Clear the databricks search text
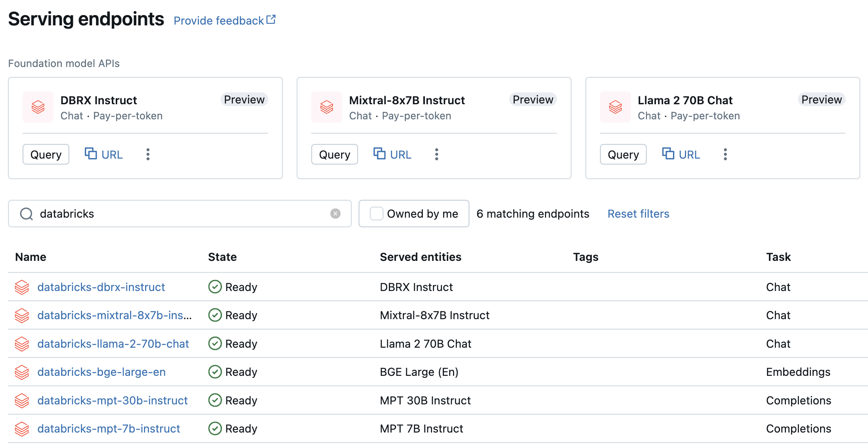868x448 pixels. point(335,214)
